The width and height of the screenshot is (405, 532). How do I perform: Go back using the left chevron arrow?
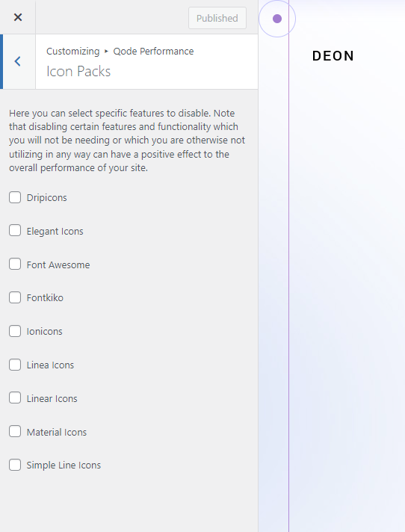coord(19,61)
